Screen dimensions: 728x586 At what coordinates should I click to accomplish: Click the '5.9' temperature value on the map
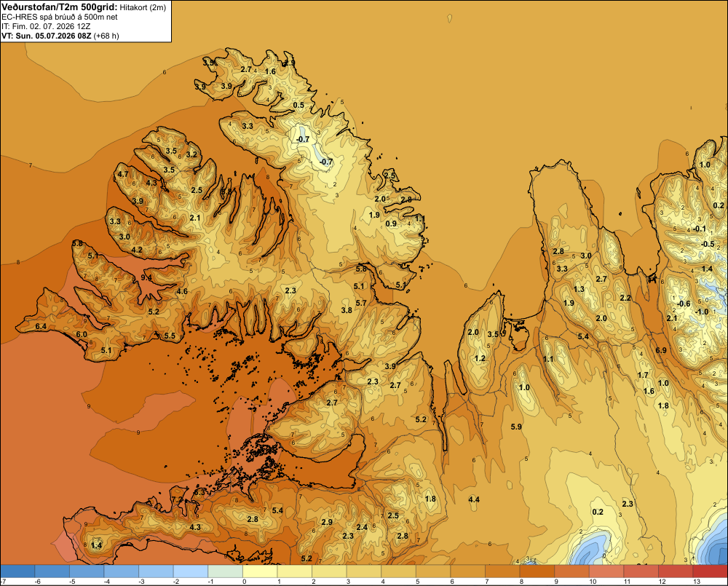point(516,427)
